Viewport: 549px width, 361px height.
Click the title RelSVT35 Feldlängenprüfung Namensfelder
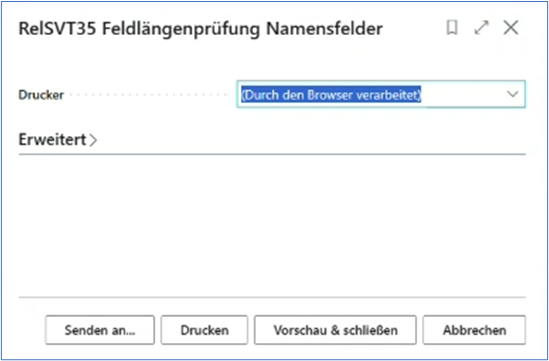(200, 29)
